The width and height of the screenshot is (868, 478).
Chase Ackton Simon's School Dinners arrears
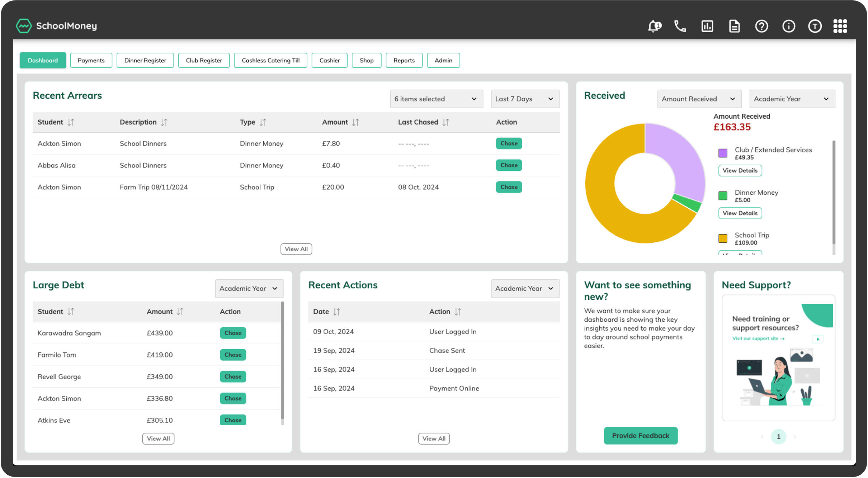pos(509,143)
